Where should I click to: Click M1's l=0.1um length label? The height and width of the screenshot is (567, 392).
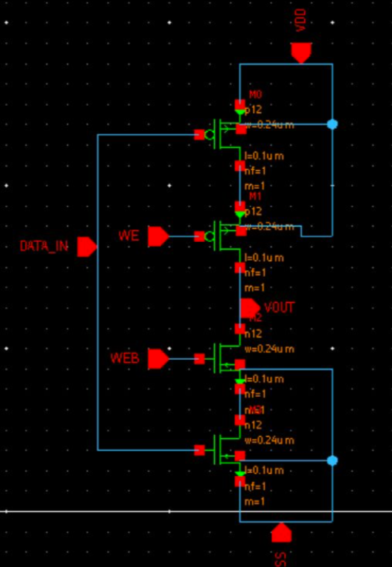264,258
